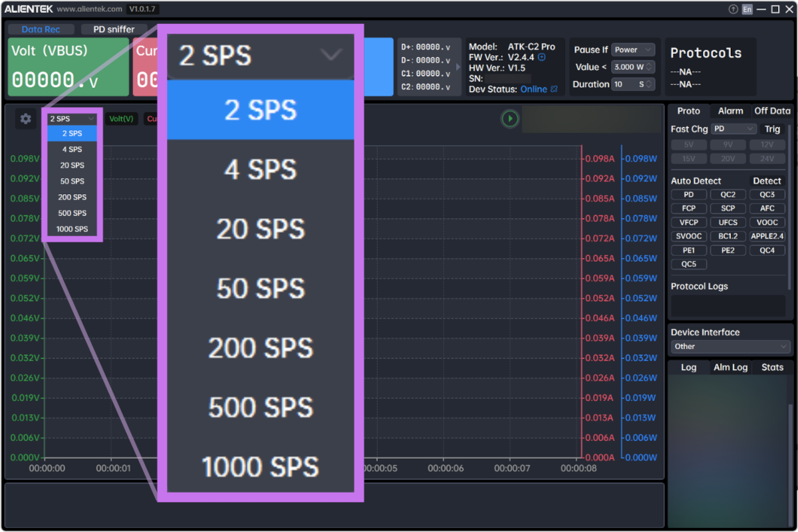The height and width of the screenshot is (532, 798).
Task: Click the upload arrow icon in title bar
Action: (x=733, y=9)
